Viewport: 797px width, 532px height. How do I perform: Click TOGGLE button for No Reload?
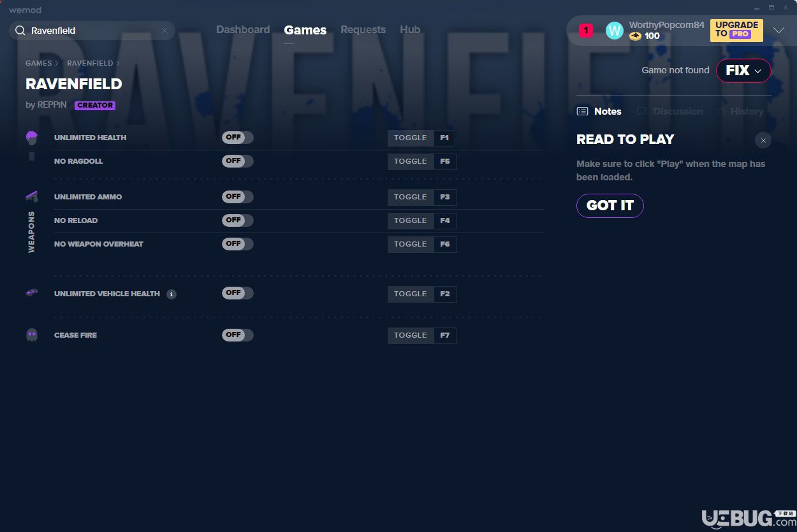(x=411, y=221)
